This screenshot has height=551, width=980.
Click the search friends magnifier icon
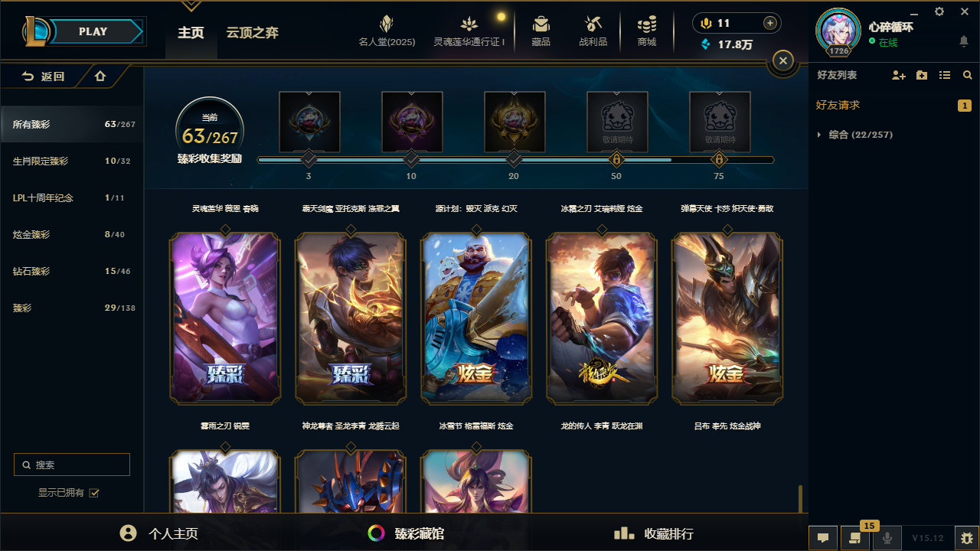(x=968, y=75)
